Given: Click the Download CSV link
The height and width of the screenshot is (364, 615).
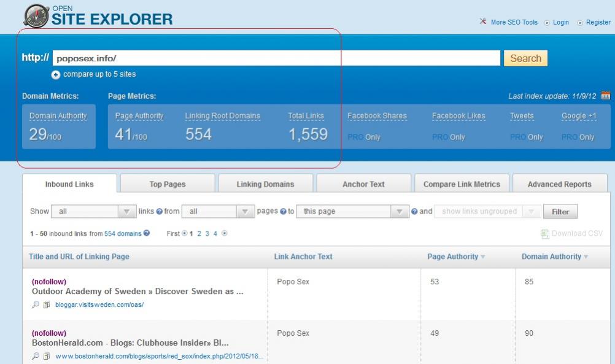Looking at the screenshot, I should pos(577,233).
